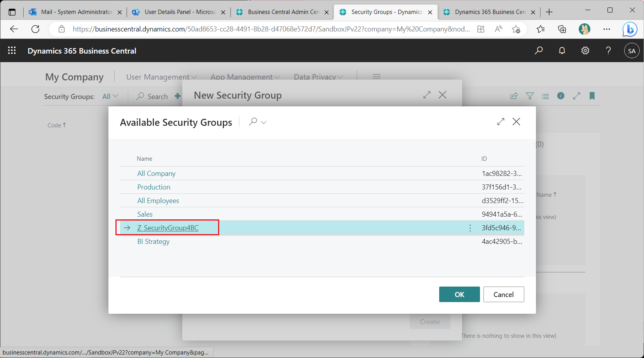
Task: Open the details info pane icon
Action: (x=560, y=96)
